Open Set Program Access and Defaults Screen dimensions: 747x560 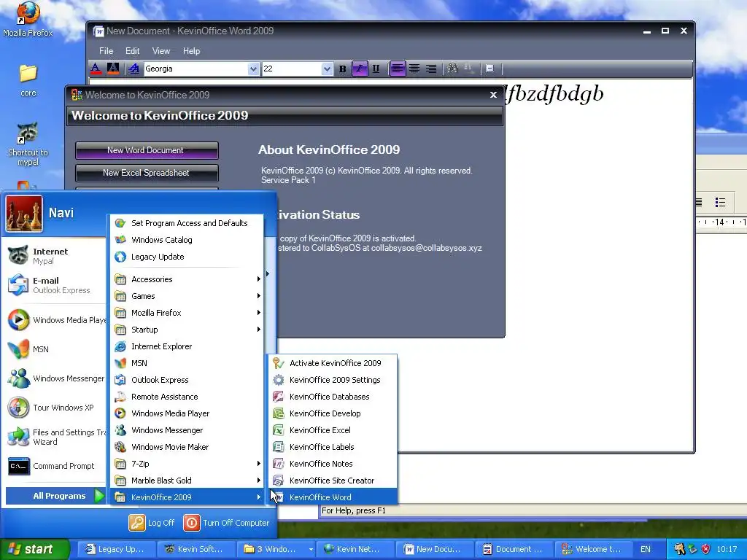pyautogui.click(x=187, y=223)
